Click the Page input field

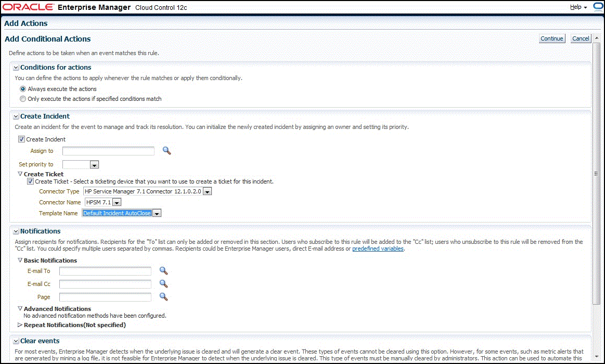click(x=105, y=297)
